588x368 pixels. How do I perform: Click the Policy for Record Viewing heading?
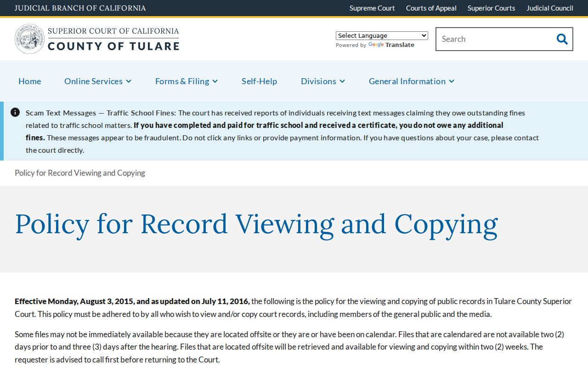click(256, 224)
